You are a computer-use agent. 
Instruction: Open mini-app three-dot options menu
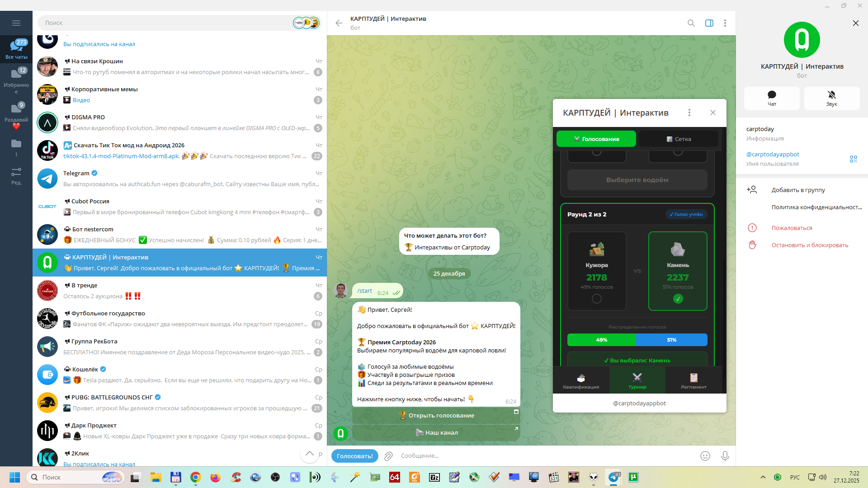(x=689, y=113)
